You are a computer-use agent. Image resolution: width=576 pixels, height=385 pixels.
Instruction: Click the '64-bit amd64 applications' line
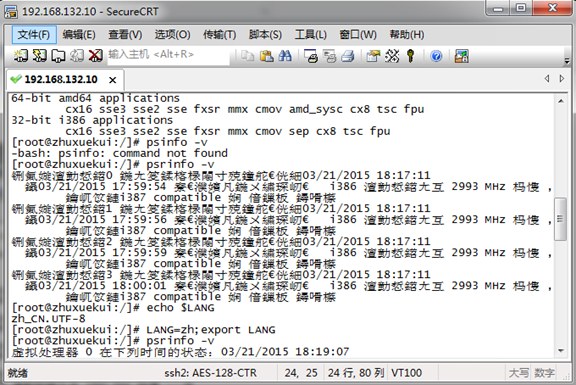[95, 98]
